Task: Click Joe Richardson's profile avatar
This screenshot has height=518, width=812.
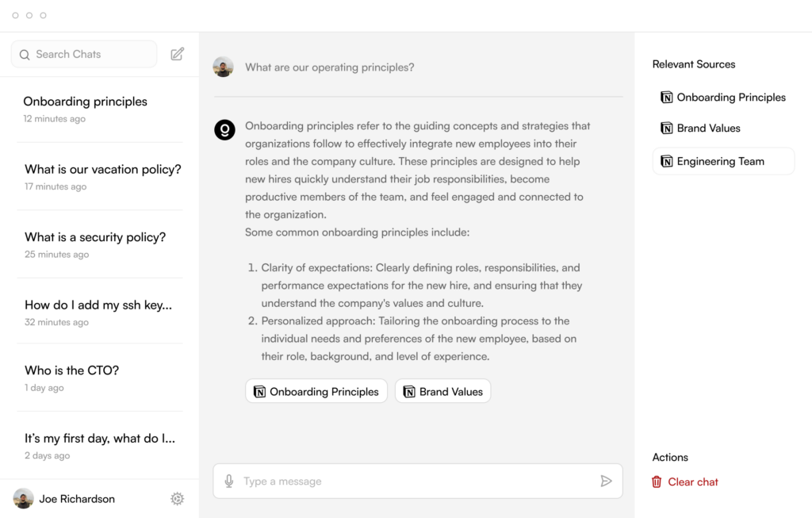Action: (23, 499)
